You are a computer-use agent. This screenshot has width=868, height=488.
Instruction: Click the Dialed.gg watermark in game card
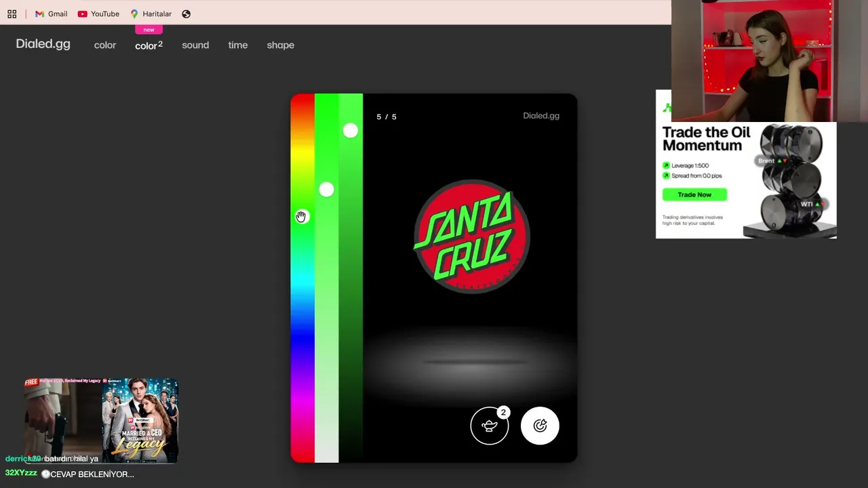click(x=541, y=116)
